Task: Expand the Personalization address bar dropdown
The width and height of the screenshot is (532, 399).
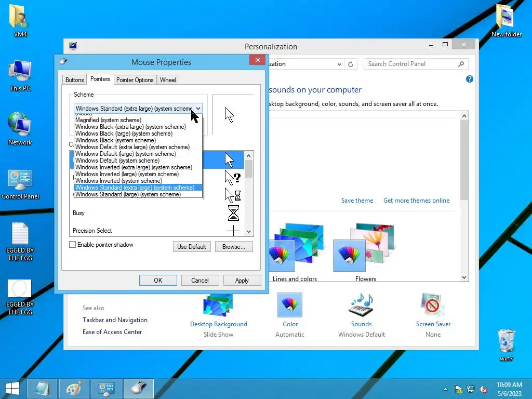Action: point(339,64)
